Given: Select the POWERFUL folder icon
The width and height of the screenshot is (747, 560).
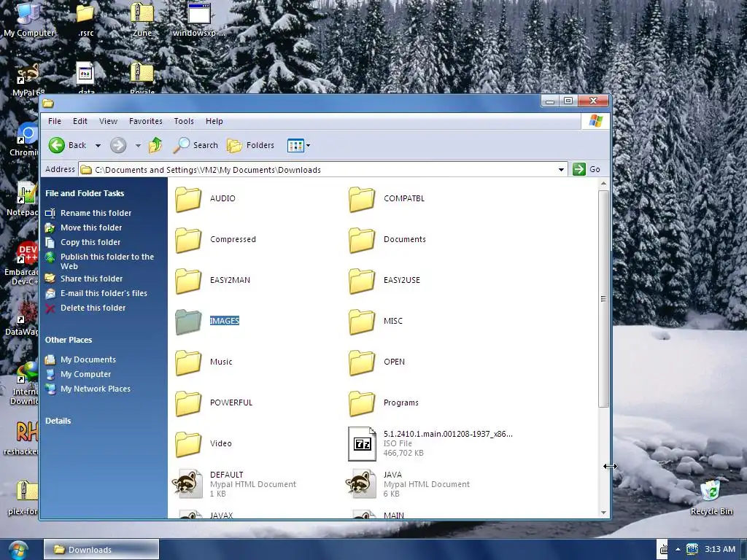Looking at the screenshot, I should pyautogui.click(x=187, y=403).
